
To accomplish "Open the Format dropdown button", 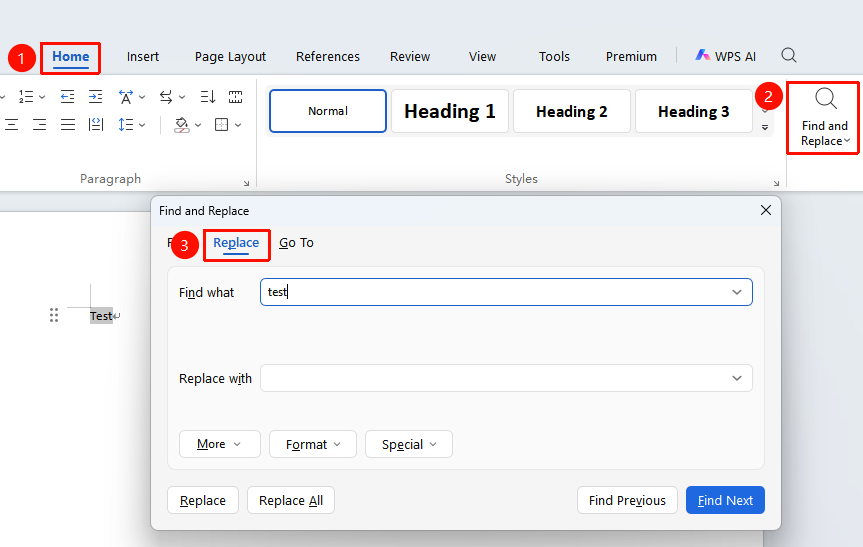I will coord(313,444).
